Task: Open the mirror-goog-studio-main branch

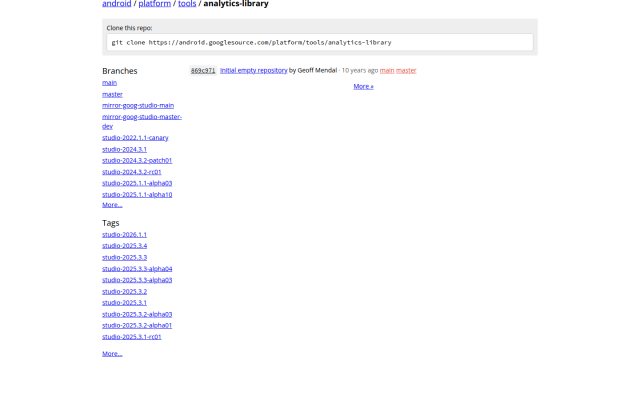Action: (138, 105)
